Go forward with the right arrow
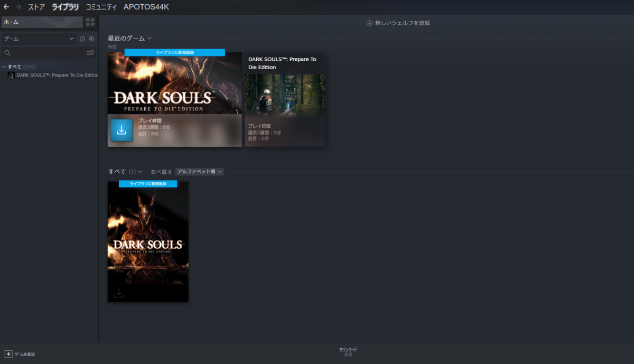 tap(18, 7)
